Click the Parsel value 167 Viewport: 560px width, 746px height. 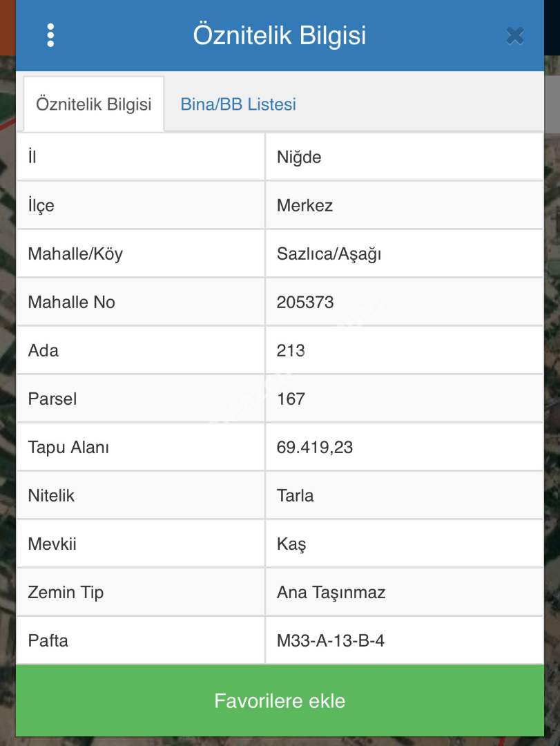pyautogui.click(x=291, y=399)
